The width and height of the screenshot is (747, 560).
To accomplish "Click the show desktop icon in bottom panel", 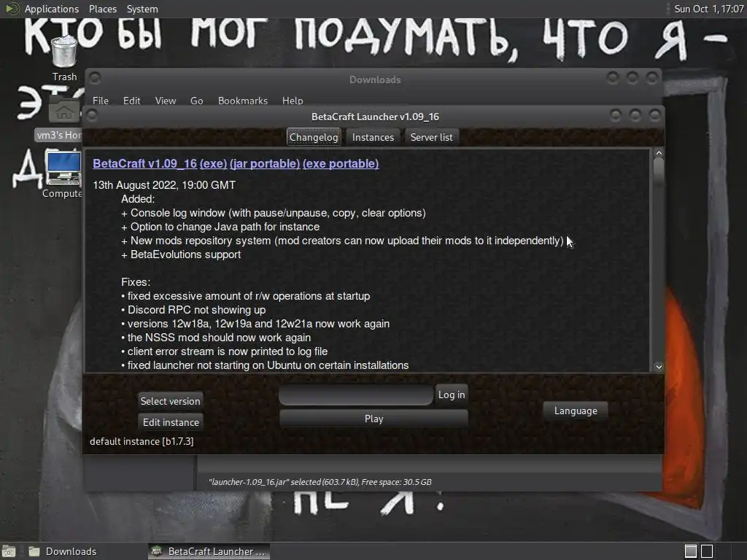I will pos(8,551).
